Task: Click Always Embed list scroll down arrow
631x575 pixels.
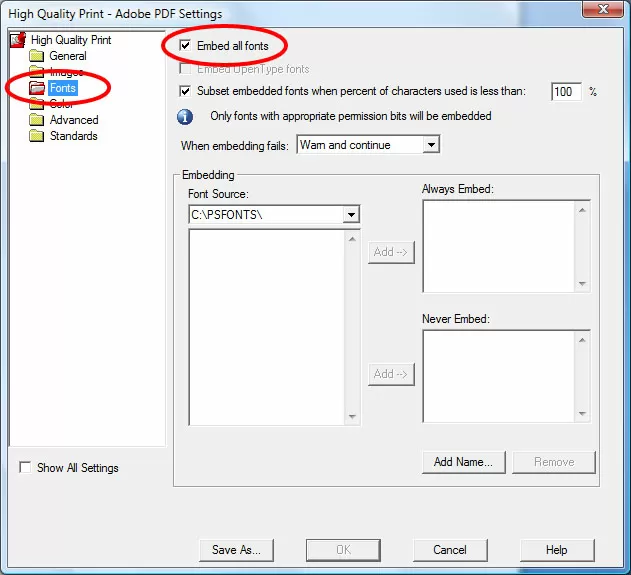Action: [582, 284]
